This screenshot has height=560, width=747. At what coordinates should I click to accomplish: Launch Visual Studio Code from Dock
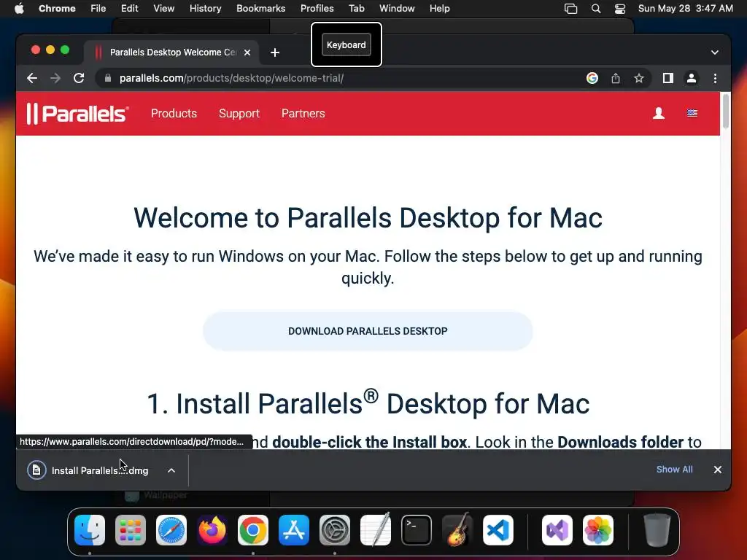coord(498,530)
